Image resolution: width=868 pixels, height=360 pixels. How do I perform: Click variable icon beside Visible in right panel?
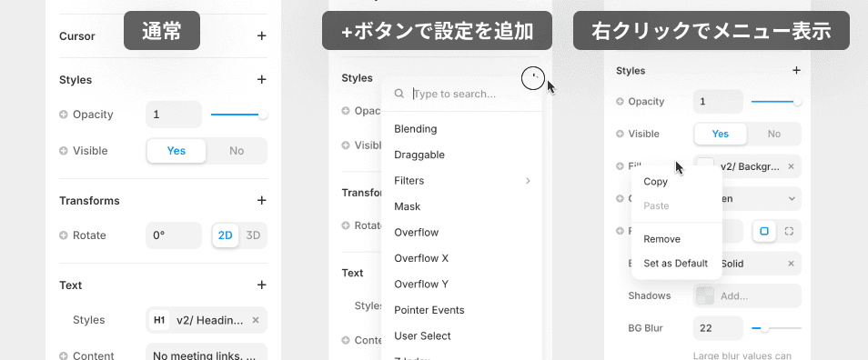pos(620,134)
